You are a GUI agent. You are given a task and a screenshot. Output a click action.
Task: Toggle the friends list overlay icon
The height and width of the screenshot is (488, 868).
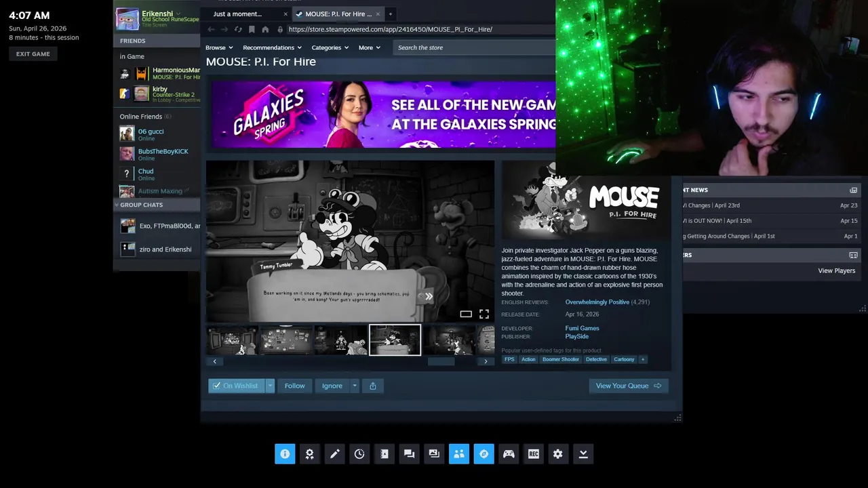click(459, 454)
